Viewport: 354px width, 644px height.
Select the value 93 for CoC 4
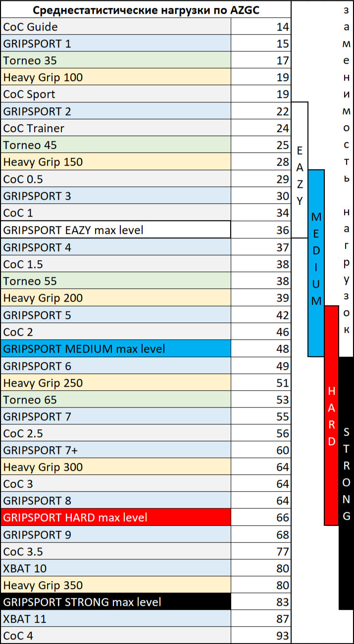(x=261, y=635)
